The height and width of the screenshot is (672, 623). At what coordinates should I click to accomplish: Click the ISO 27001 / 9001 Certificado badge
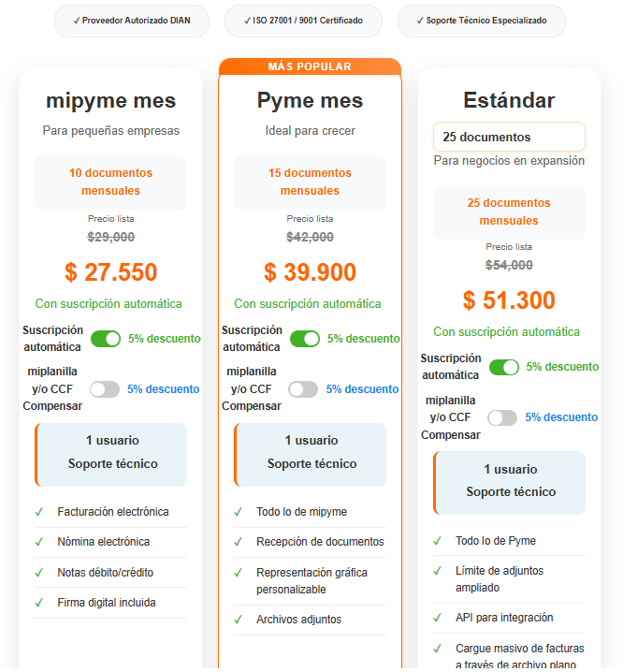tap(303, 21)
